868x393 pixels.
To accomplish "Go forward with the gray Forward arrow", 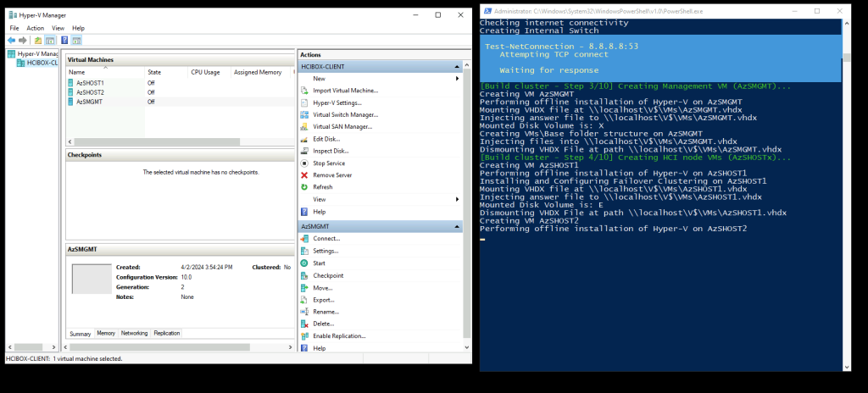I will tap(23, 41).
